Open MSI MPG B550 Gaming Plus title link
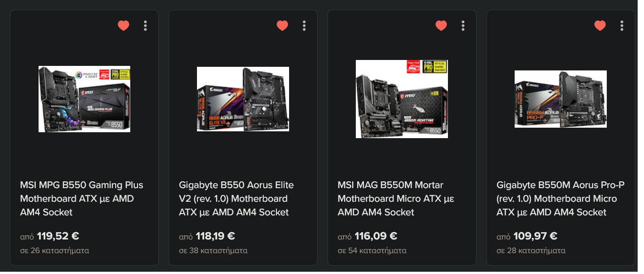 pos(82,199)
